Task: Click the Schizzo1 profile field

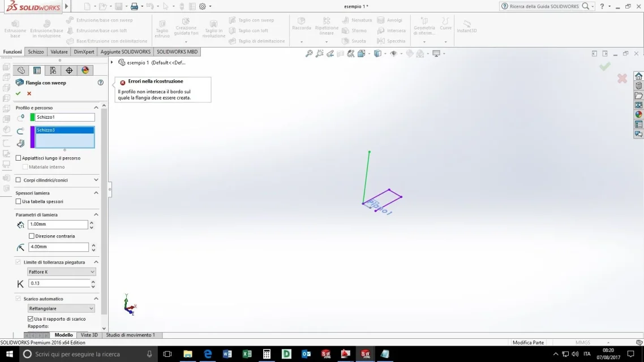Action: pos(65,117)
